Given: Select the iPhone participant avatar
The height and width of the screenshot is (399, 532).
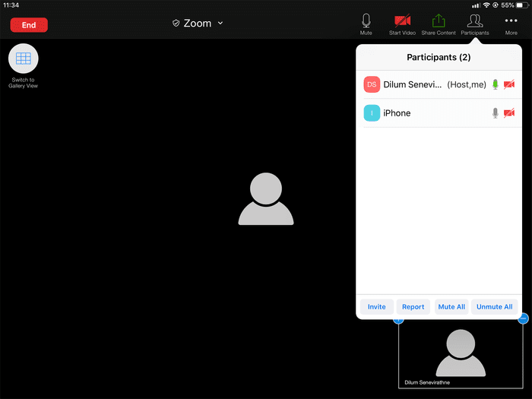Looking at the screenshot, I should pos(372,113).
